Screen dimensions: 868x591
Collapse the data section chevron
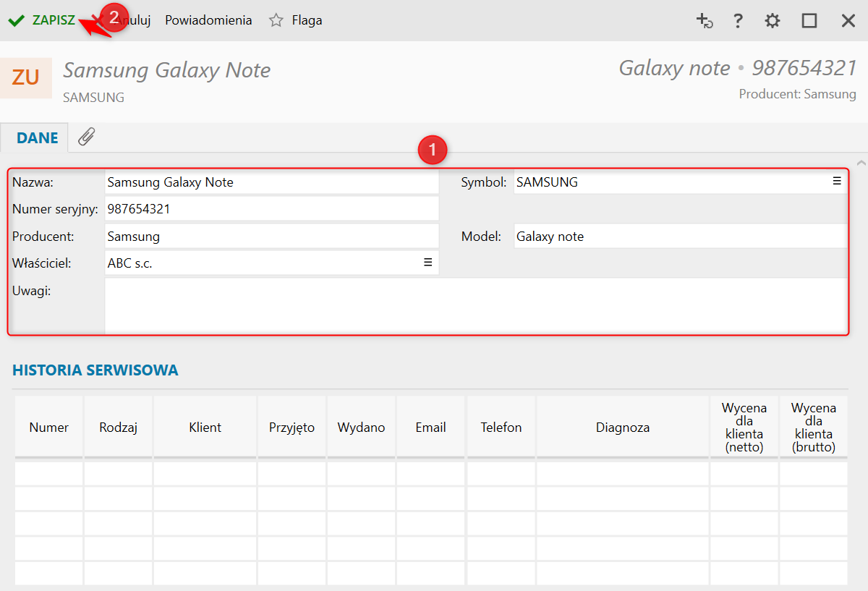point(861,162)
